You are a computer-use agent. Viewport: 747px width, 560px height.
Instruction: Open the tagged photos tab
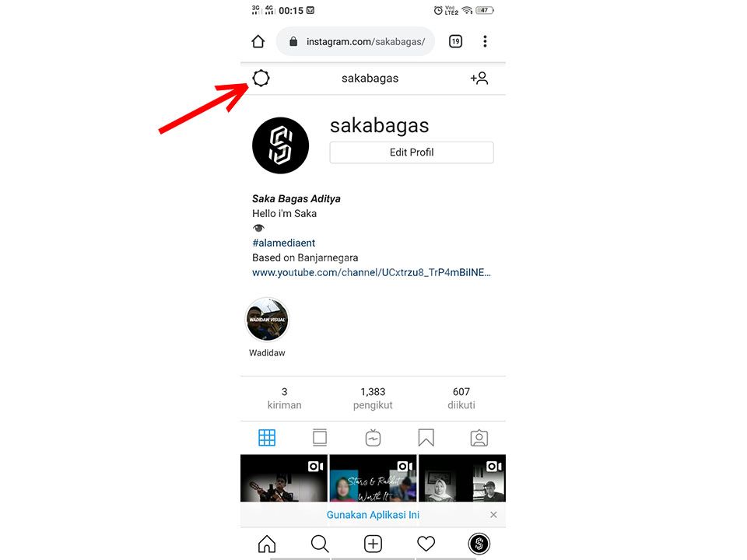479,438
